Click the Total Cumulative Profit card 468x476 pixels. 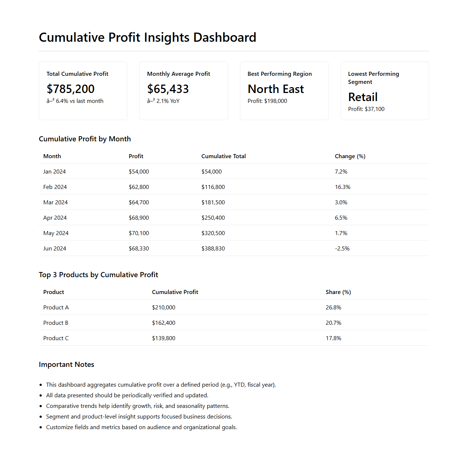tap(83, 90)
